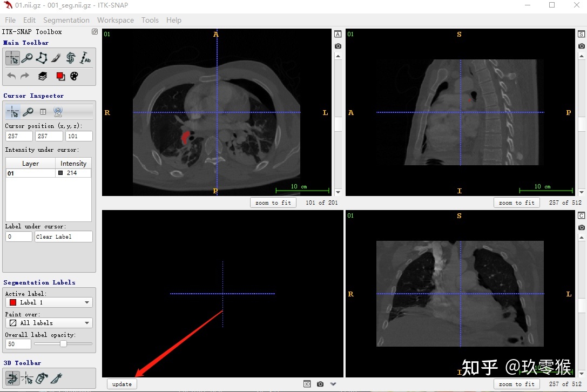Open the red Label Editor icon

pyautogui.click(x=60, y=76)
